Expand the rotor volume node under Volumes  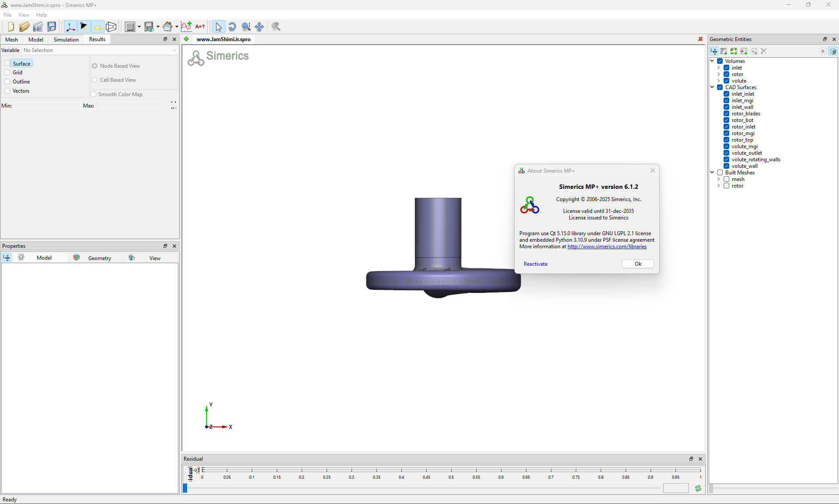(x=719, y=74)
